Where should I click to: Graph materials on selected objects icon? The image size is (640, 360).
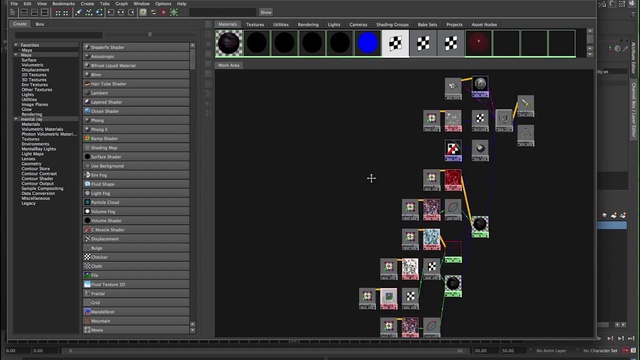(99, 12)
